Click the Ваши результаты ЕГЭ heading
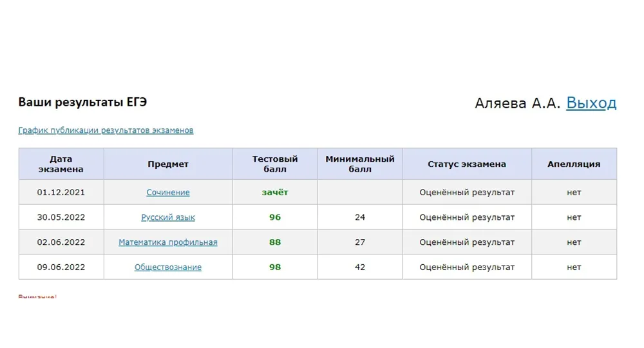Viewport: 644px width, 348px height. (x=82, y=102)
